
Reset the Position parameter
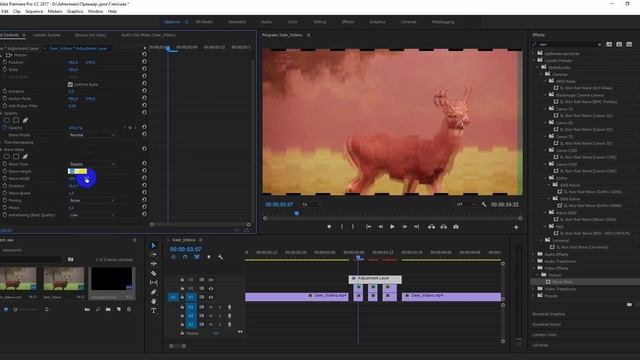tap(144, 62)
